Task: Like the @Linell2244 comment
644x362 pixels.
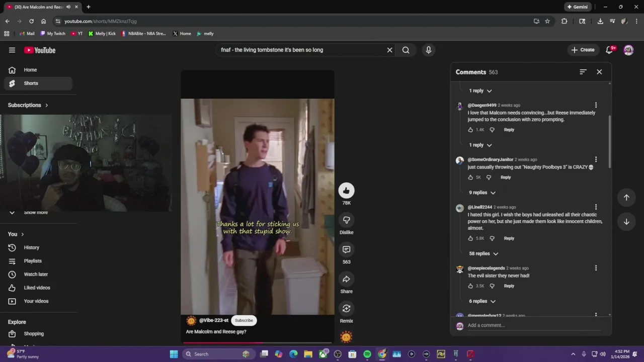Action: pos(470,238)
